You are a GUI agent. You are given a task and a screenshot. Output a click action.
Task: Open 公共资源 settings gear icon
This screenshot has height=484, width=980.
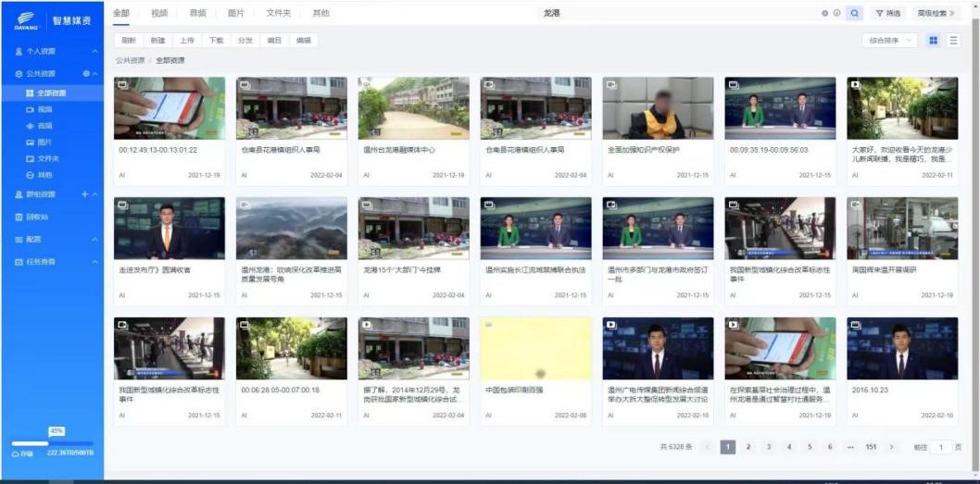[86, 74]
